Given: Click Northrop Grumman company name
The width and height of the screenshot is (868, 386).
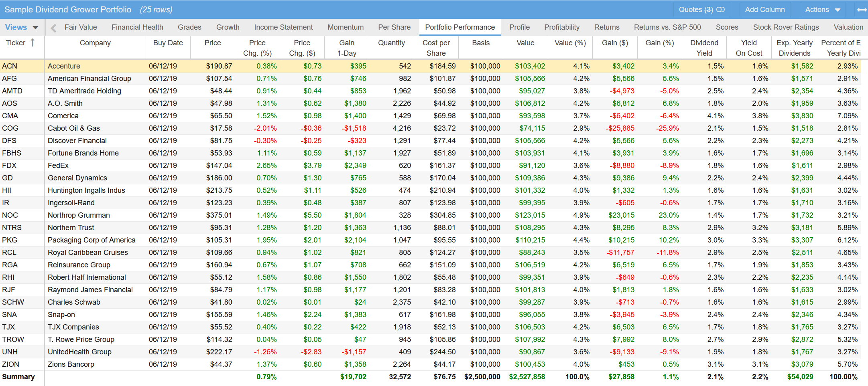Looking at the screenshot, I should point(79,215).
